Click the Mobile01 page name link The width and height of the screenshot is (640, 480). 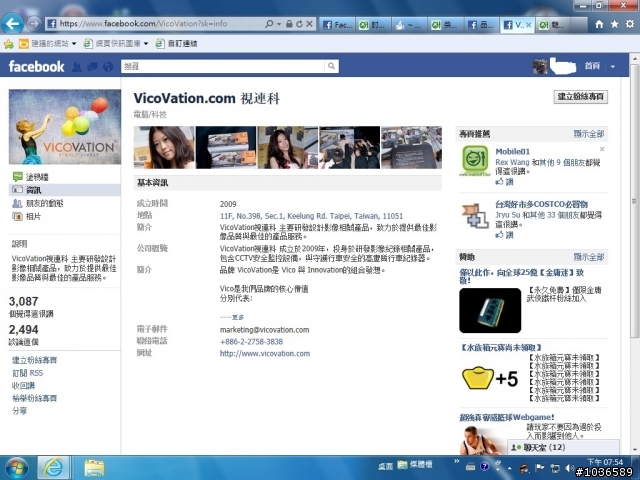(x=512, y=151)
